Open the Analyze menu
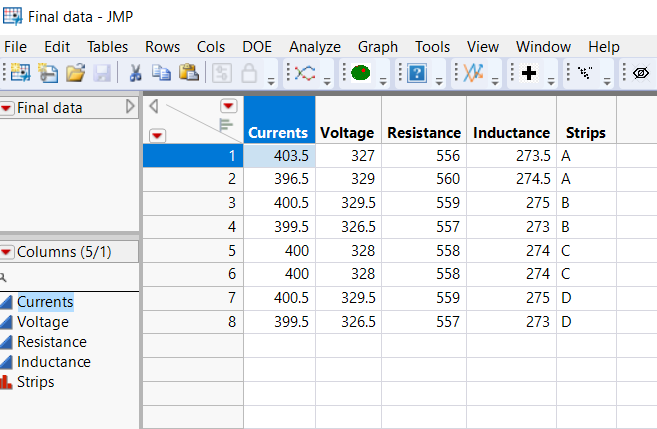The width and height of the screenshot is (657, 429). [314, 47]
